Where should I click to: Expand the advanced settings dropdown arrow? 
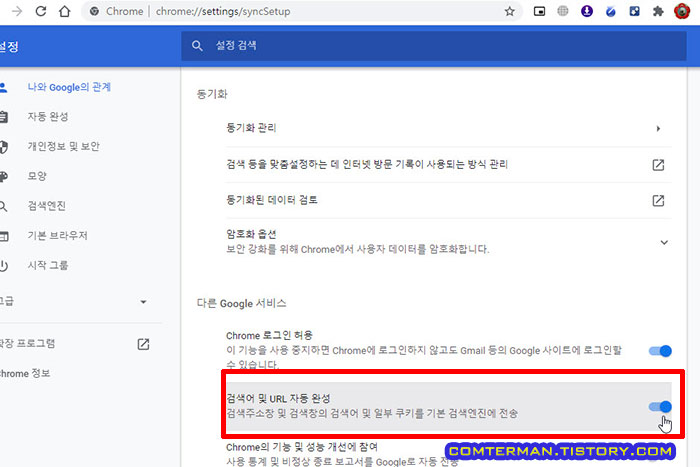(x=143, y=302)
